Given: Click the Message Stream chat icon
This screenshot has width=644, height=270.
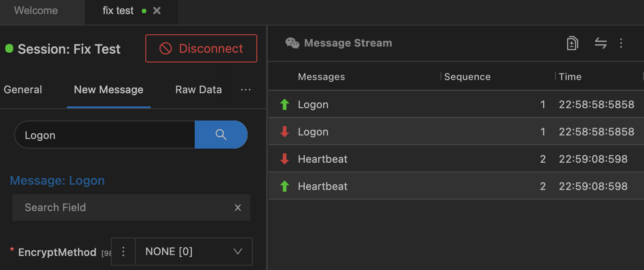Looking at the screenshot, I should point(292,43).
